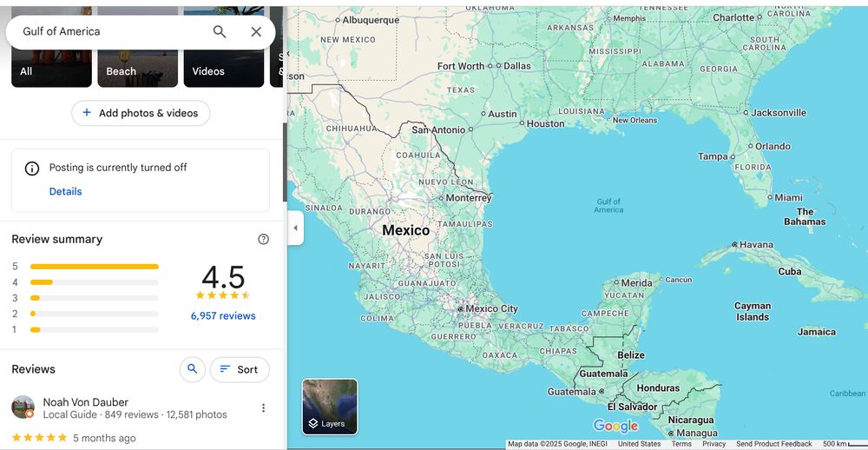The height and width of the screenshot is (450, 868).
Task: Click the Gulf of America map label
Action: point(609,206)
